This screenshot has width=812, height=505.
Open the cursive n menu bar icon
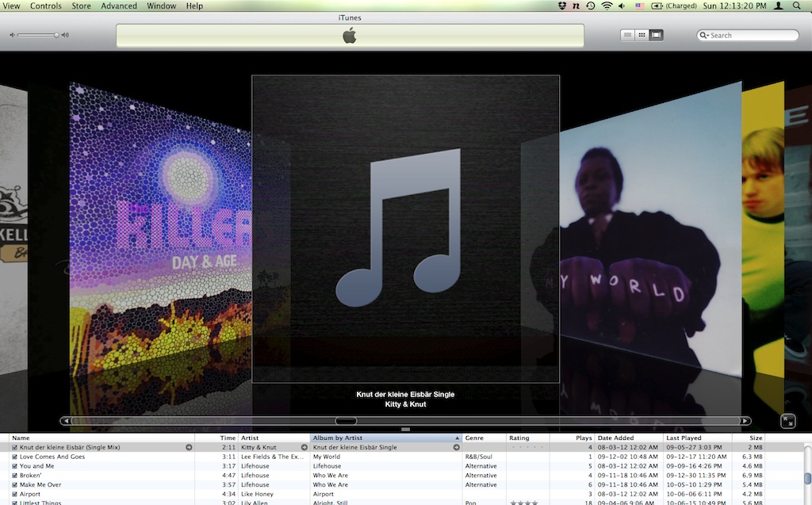pyautogui.click(x=576, y=6)
